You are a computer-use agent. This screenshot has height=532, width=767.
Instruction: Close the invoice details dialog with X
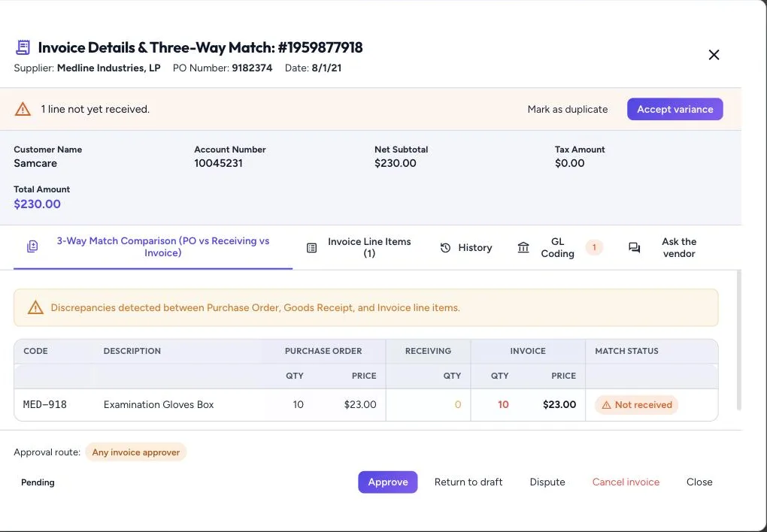[714, 55]
